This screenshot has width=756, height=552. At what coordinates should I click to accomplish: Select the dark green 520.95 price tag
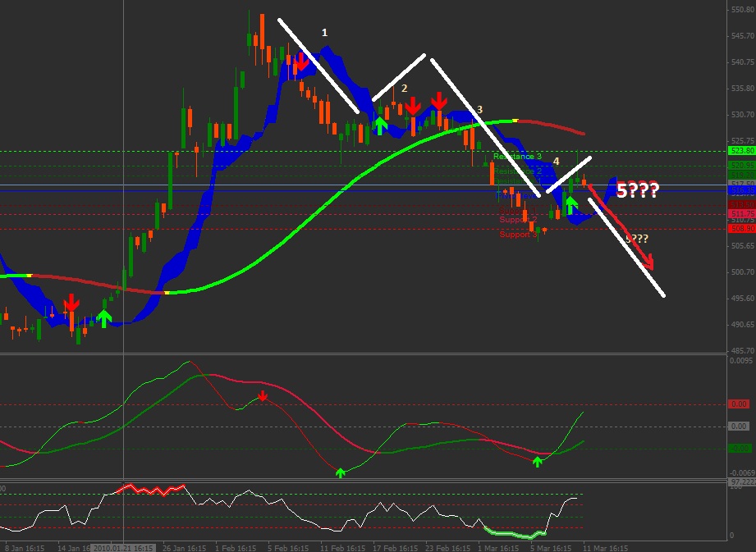741,166
